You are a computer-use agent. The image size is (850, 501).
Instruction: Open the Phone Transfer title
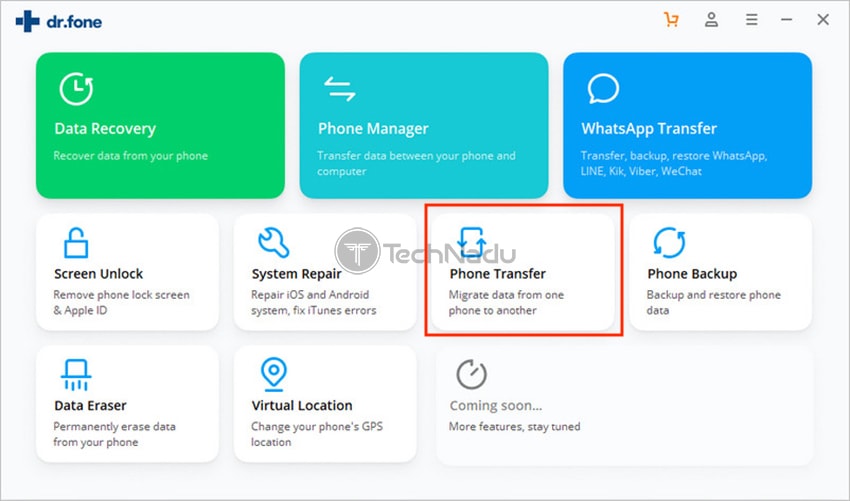pyautogui.click(x=498, y=274)
